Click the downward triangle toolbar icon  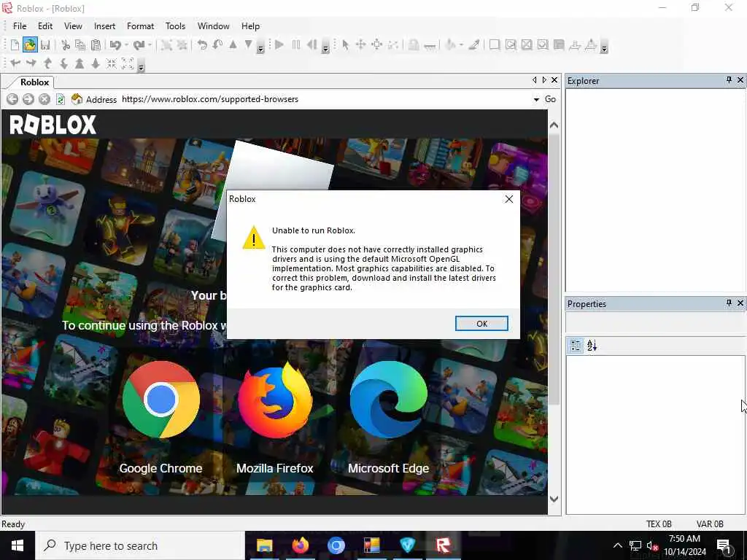pos(248,44)
